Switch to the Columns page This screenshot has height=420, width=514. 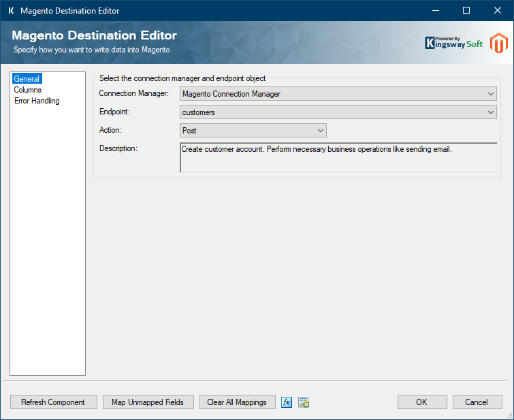click(x=27, y=90)
